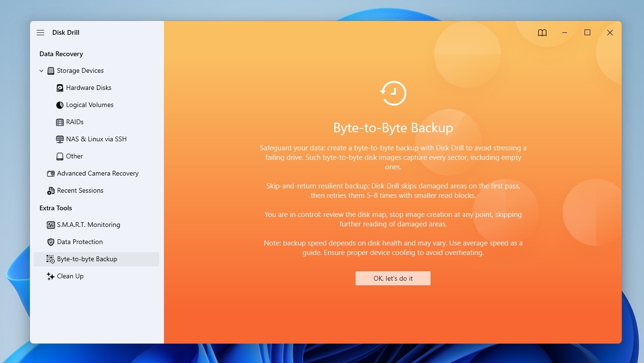
Task: Collapse the Storage Devices section
Action: point(41,70)
